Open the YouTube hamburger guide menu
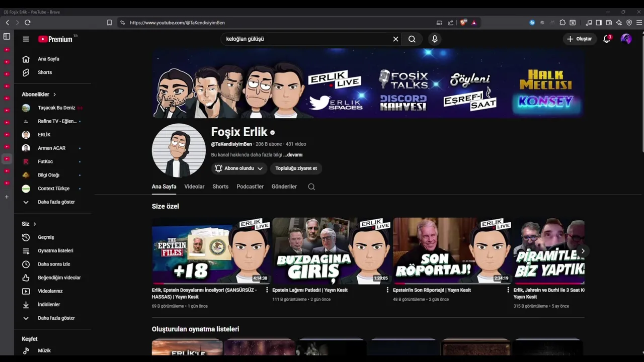Image resolution: width=644 pixels, height=362 pixels. 26,39
